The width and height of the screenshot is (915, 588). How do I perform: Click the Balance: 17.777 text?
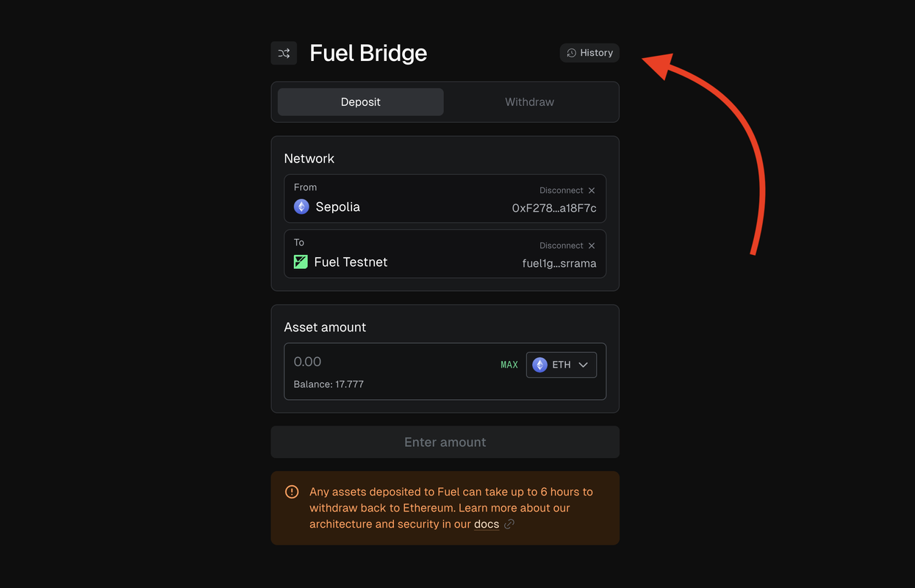329,384
